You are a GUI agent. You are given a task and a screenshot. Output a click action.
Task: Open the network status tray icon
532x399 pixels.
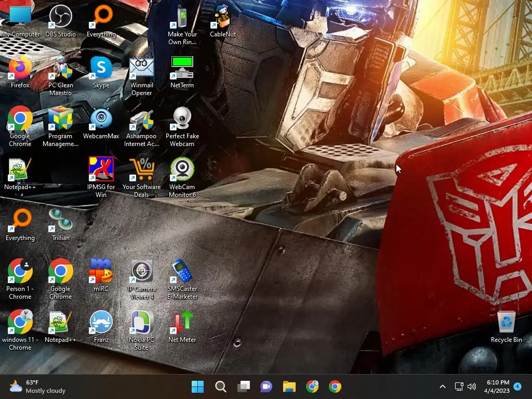[459, 387]
